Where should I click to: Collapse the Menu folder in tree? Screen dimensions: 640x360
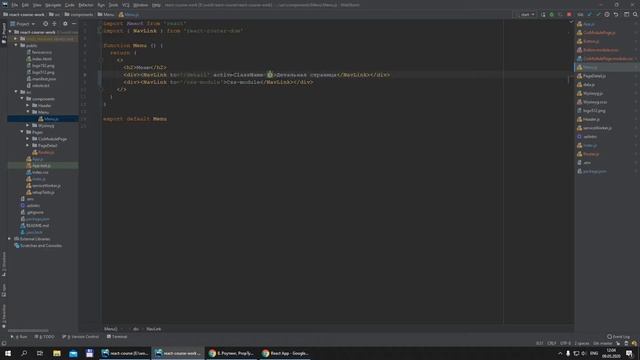point(28,112)
